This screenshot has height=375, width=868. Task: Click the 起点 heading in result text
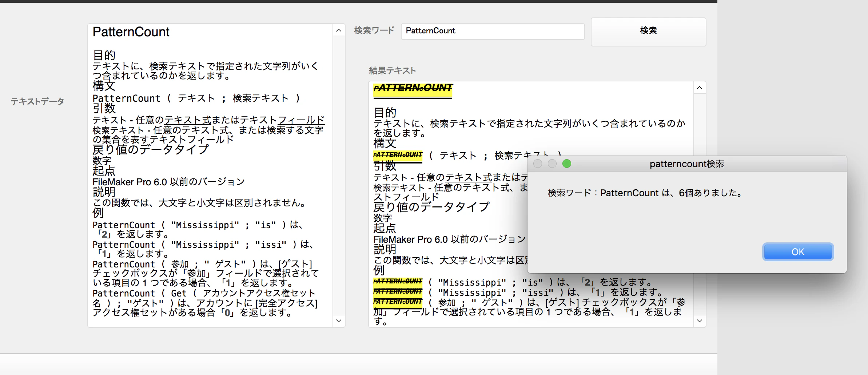(x=385, y=228)
